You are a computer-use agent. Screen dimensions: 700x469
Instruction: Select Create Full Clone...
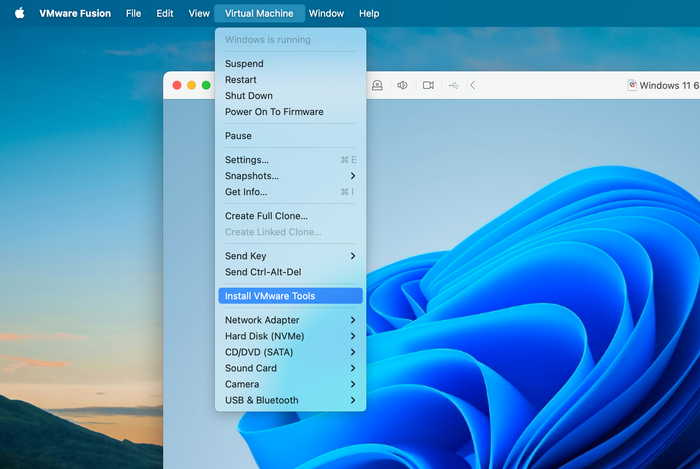(290, 216)
